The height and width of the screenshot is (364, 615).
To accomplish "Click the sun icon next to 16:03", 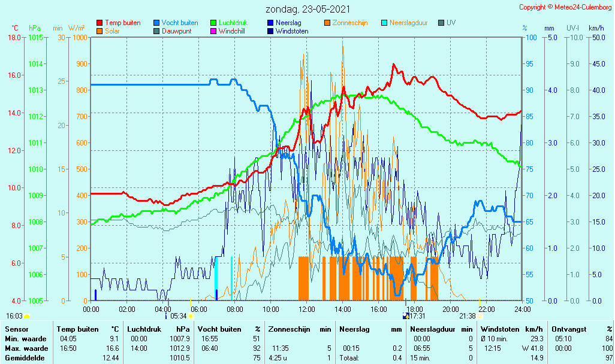I will [26, 316].
